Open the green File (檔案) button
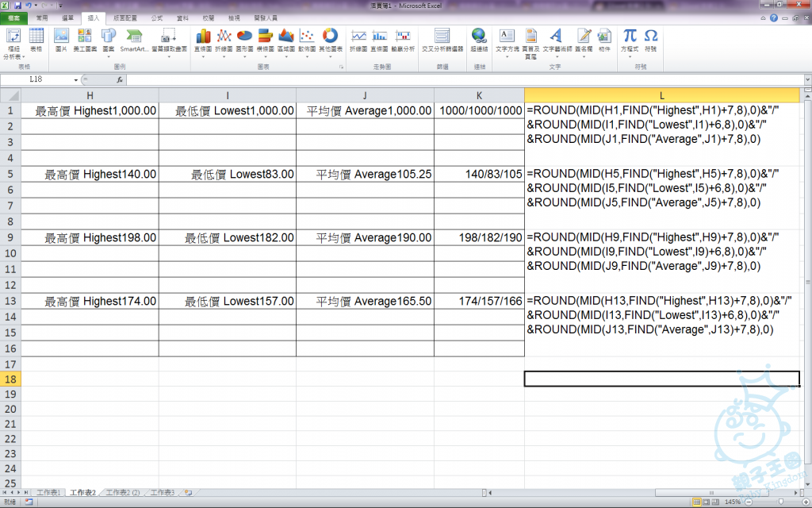The image size is (812, 508). (13, 17)
